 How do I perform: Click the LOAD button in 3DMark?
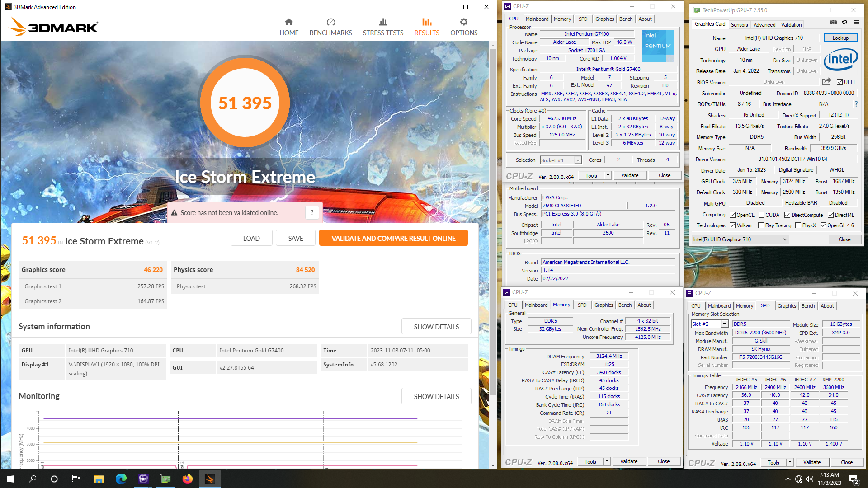tap(251, 238)
